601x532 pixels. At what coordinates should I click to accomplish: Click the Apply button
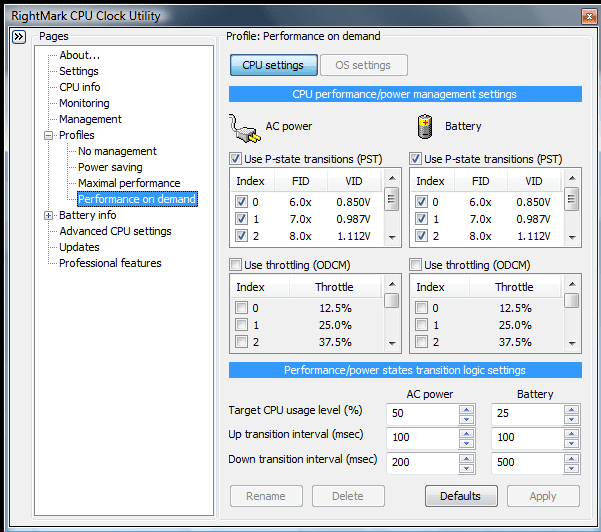tap(543, 496)
